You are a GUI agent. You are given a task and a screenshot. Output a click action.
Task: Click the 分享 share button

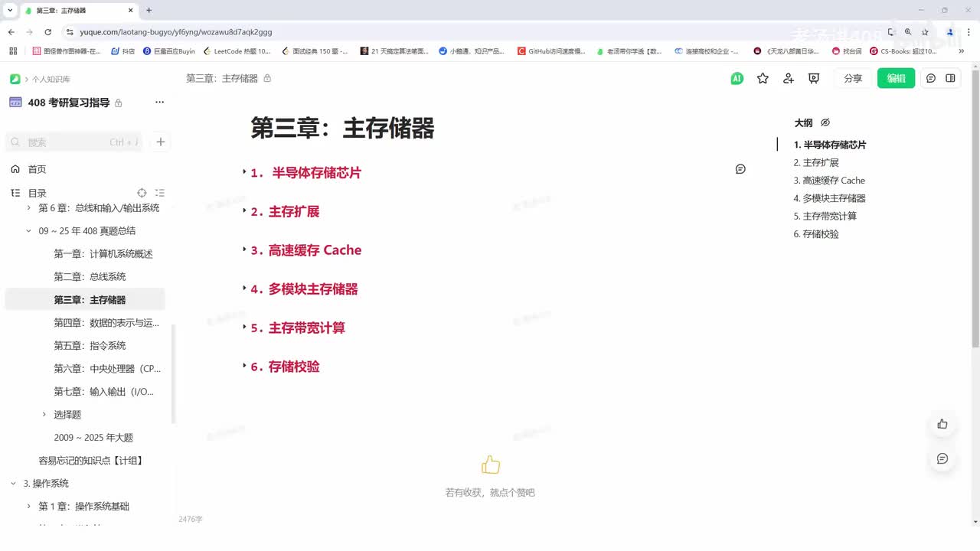coord(853,78)
